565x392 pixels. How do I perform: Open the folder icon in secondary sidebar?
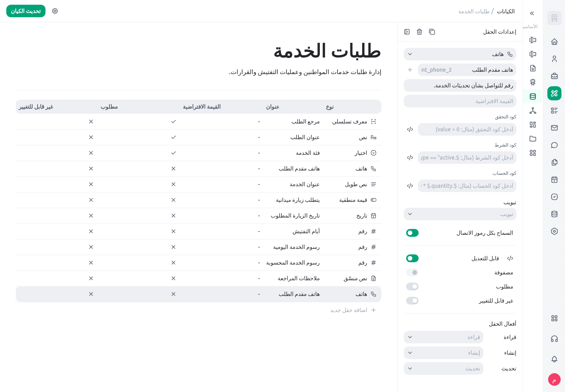(533, 139)
